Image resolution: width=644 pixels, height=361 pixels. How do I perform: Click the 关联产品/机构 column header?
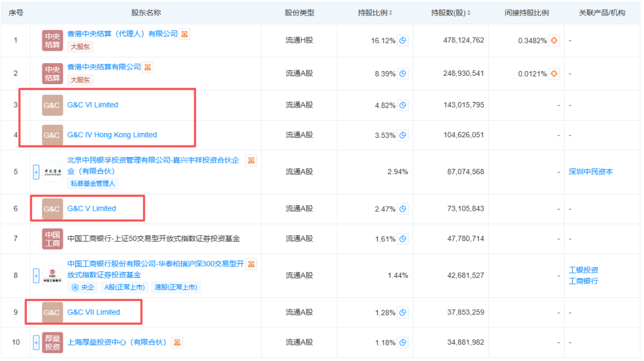(602, 13)
